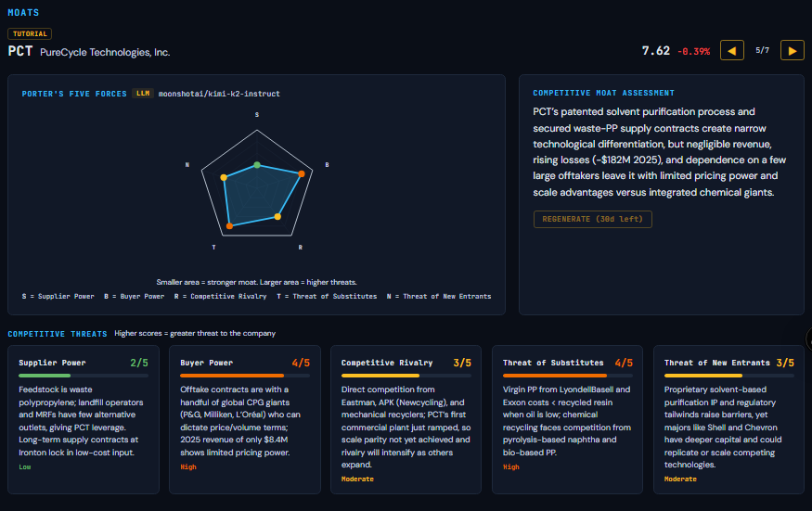The width and height of the screenshot is (812, 511).
Task: Click legend entry S = Supplier Power
Action: tap(58, 296)
